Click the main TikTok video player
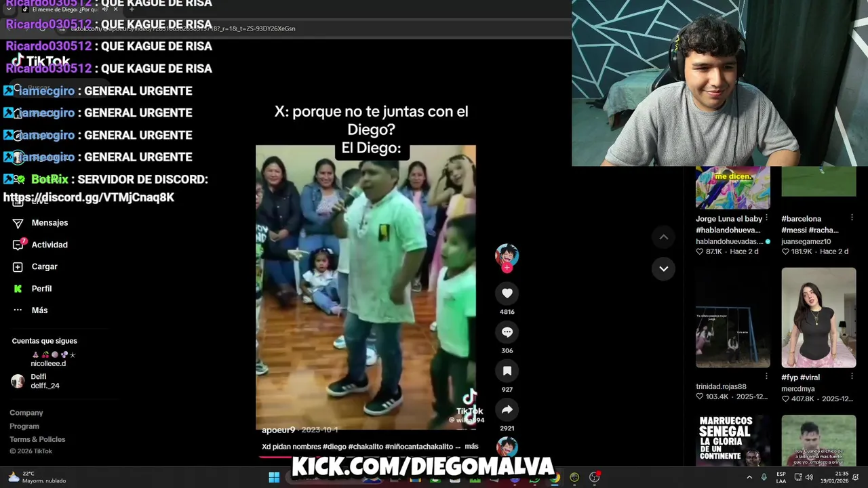The image size is (868, 488). point(366,287)
